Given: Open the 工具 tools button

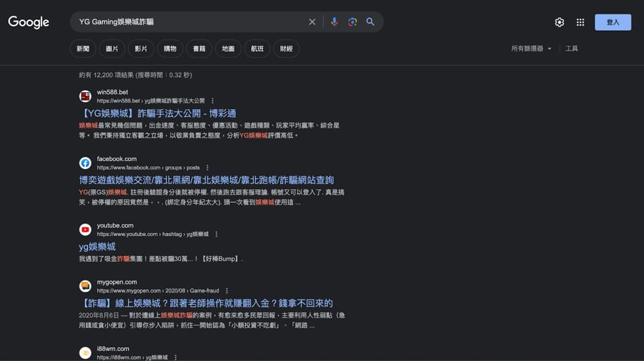Looking at the screenshot, I should click(571, 49).
